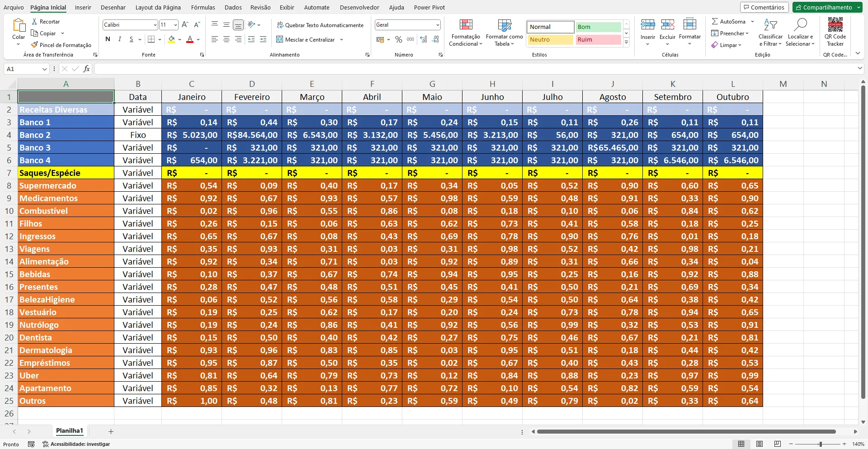This screenshot has height=449, width=868.
Task: Click the Inserir cells icon
Action: 648,24
